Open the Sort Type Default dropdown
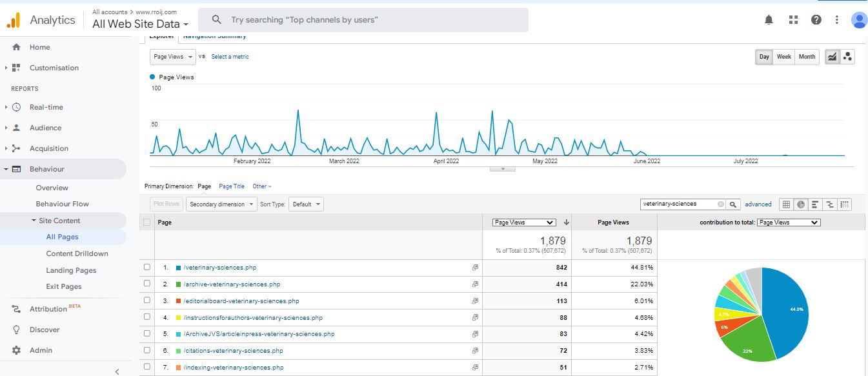The image size is (868, 376). pos(306,204)
